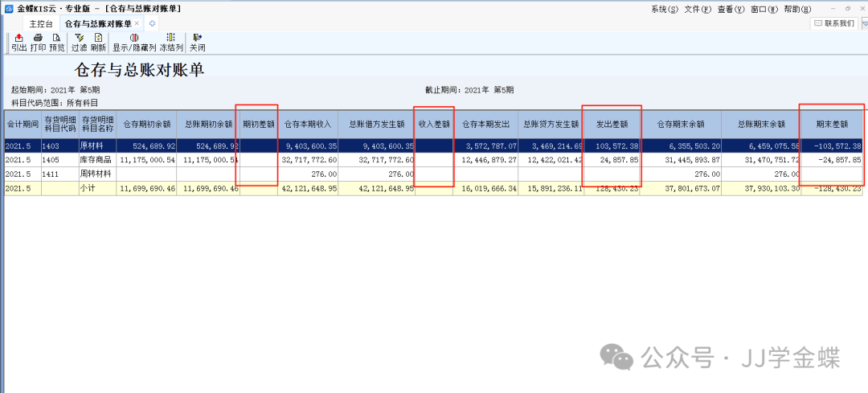Image resolution: width=868 pixels, height=393 pixels.
Task: Open the 系统(S) menu
Action: pos(665,9)
